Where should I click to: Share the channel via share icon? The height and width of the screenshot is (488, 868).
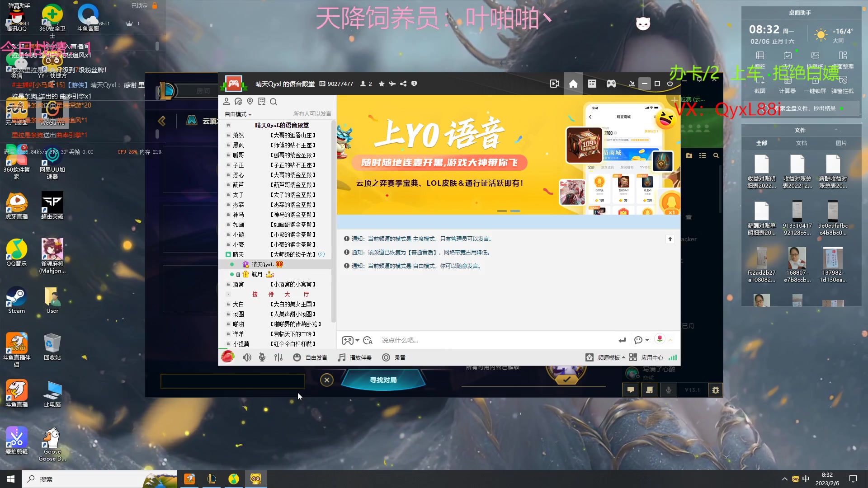tap(403, 84)
